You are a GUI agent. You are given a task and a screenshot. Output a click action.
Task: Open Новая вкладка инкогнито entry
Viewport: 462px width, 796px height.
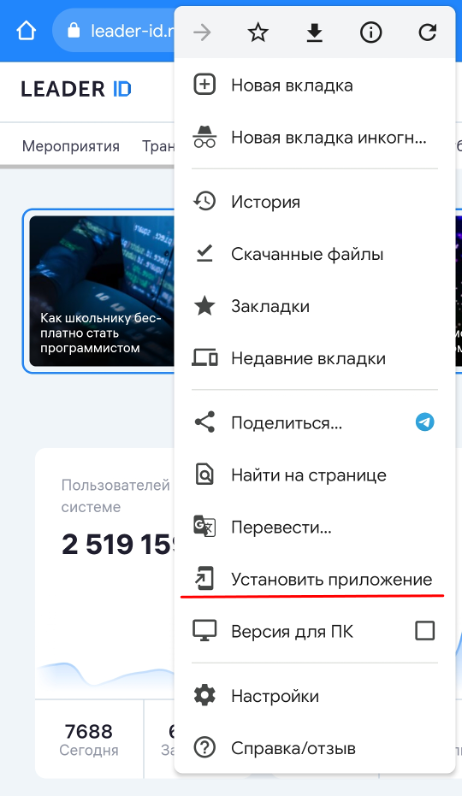(x=315, y=137)
